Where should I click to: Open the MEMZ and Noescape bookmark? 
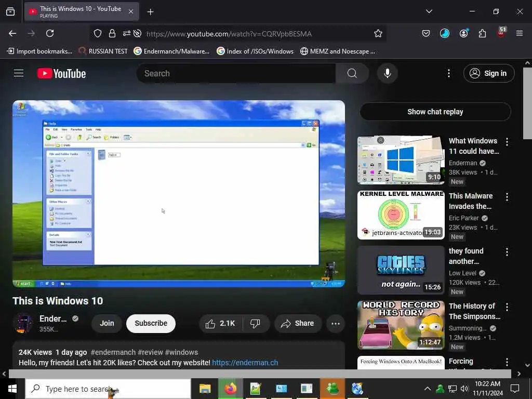pyautogui.click(x=338, y=51)
